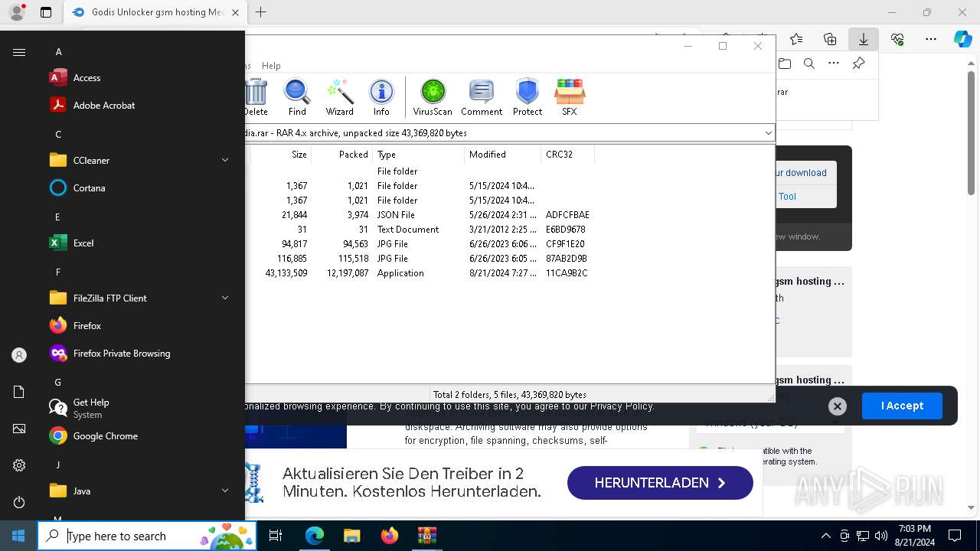Screen dimensions: 980x551
Task: Sort by the Type column header
Action: [x=419, y=155]
